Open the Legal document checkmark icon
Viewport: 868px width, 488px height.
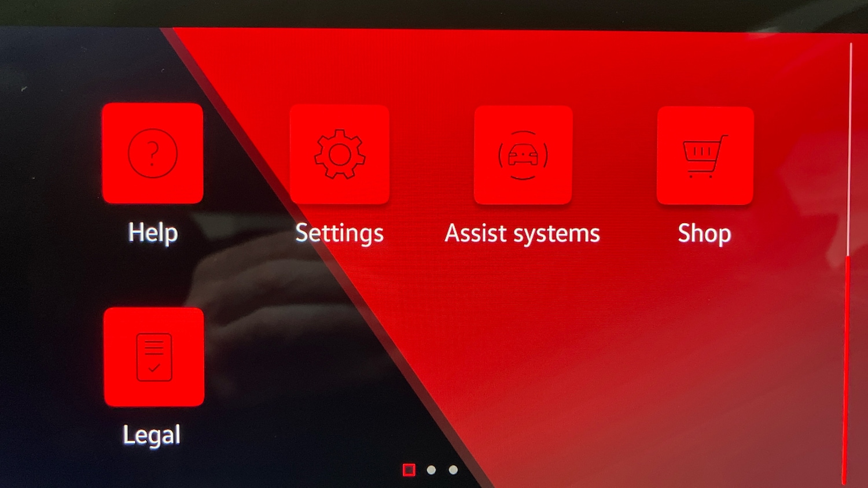pyautogui.click(x=154, y=357)
